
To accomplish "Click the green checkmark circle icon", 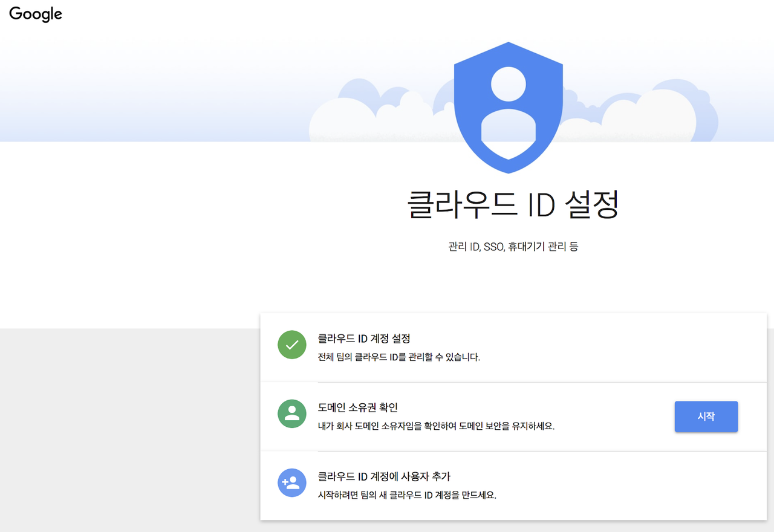I will click(x=292, y=345).
